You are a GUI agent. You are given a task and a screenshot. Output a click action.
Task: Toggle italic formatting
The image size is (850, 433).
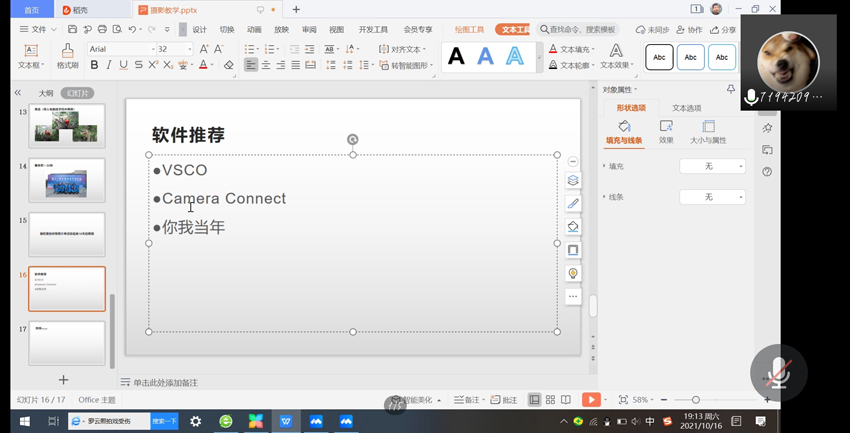tap(109, 65)
